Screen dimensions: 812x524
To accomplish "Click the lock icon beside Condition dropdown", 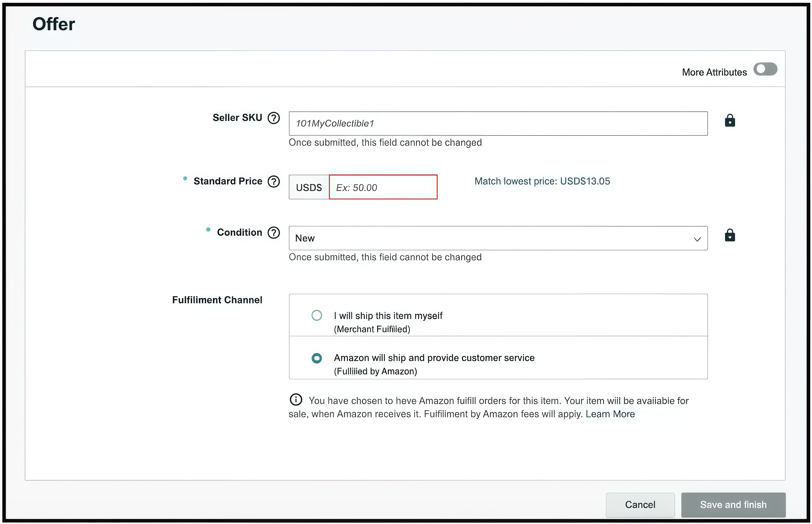I will point(730,235).
